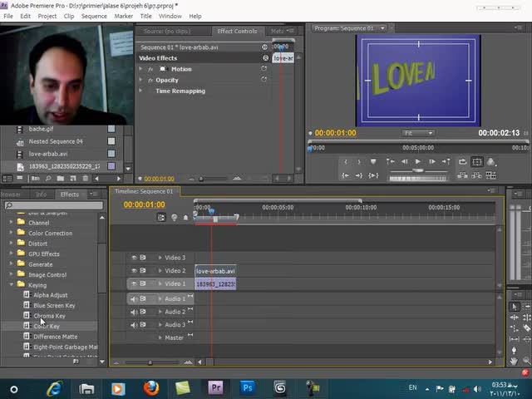Collapse the Keying effects folder

tap(12, 285)
